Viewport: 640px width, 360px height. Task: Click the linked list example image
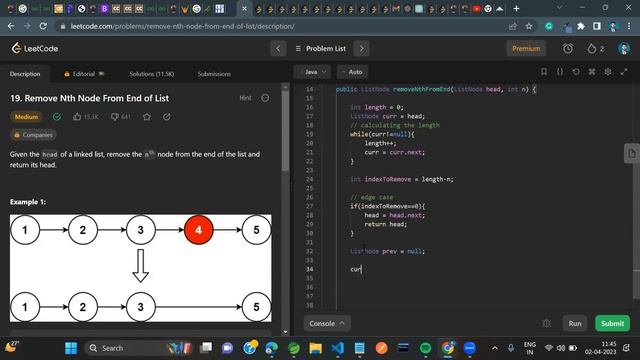(x=140, y=268)
